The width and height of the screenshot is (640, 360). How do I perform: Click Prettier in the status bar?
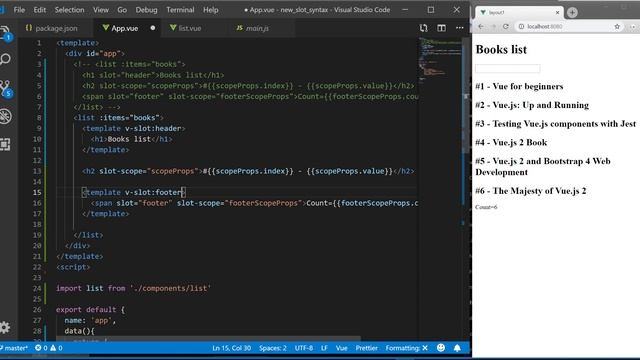[367, 348]
